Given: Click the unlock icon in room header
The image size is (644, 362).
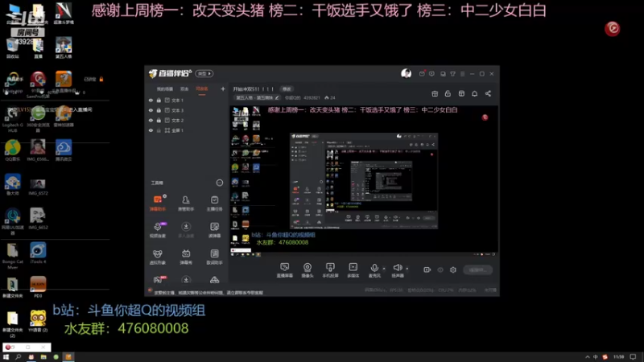Looking at the screenshot, I should (x=448, y=93).
